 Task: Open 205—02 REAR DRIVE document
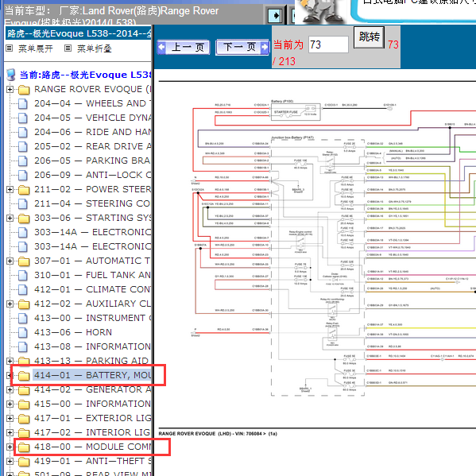(x=93, y=146)
